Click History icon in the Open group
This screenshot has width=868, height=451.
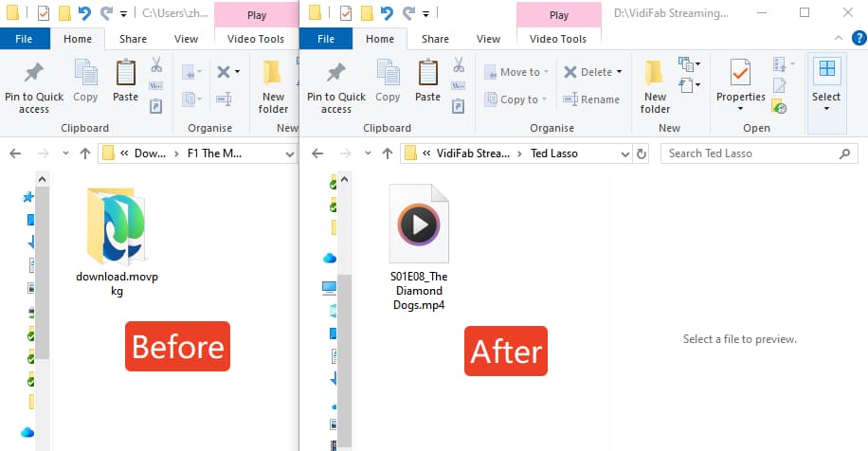click(780, 106)
